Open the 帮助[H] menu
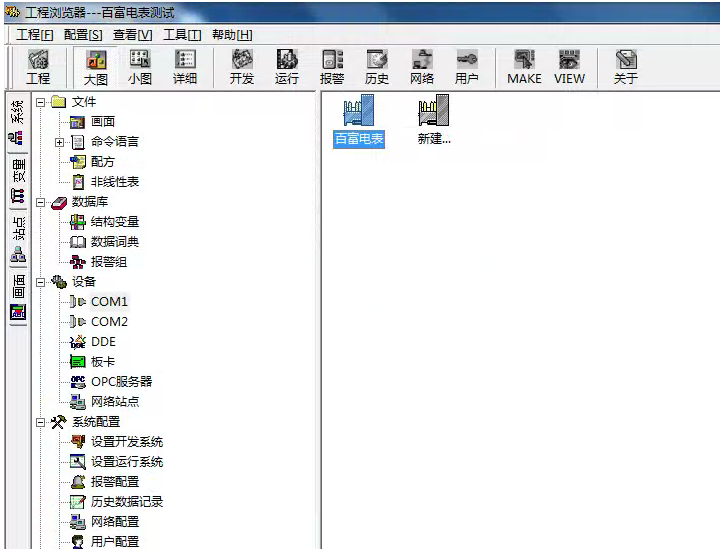The height and width of the screenshot is (549, 720). point(232,35)
